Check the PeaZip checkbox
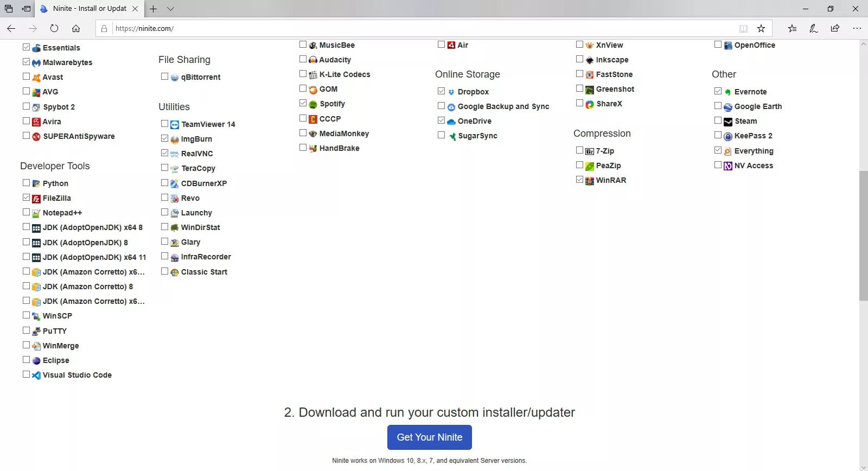Image resolution: width=868 pixels, height=471 pixels. pos(579,165)
